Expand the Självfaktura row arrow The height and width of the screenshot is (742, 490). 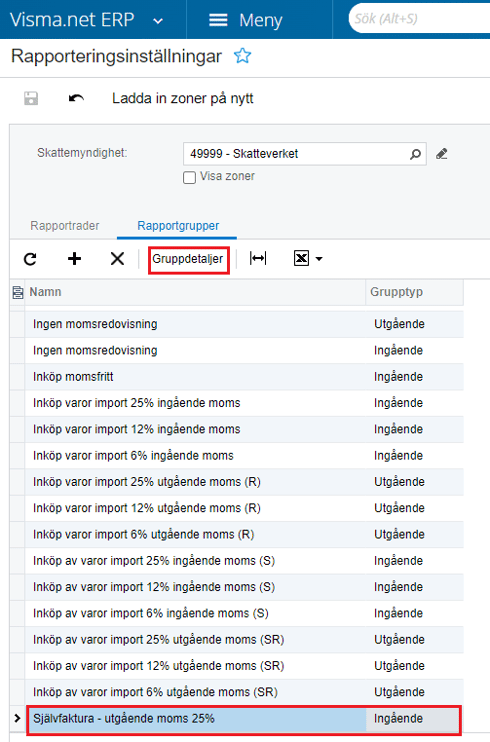click(x=18, y=718)
